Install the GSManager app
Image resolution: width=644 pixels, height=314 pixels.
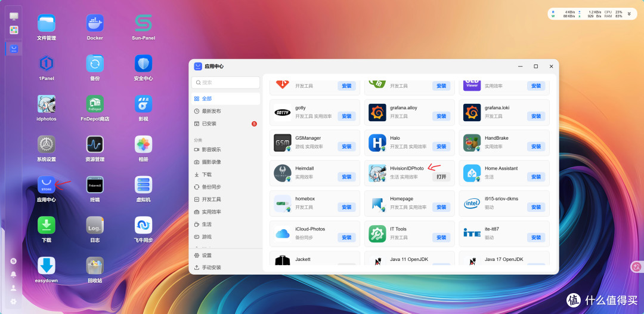pos(346,146)
